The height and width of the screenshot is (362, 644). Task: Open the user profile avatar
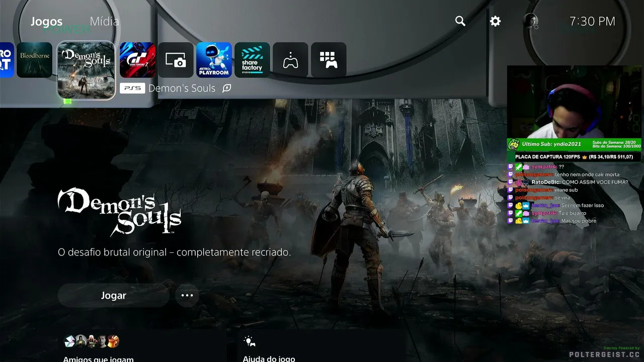[x=531, y=21]
